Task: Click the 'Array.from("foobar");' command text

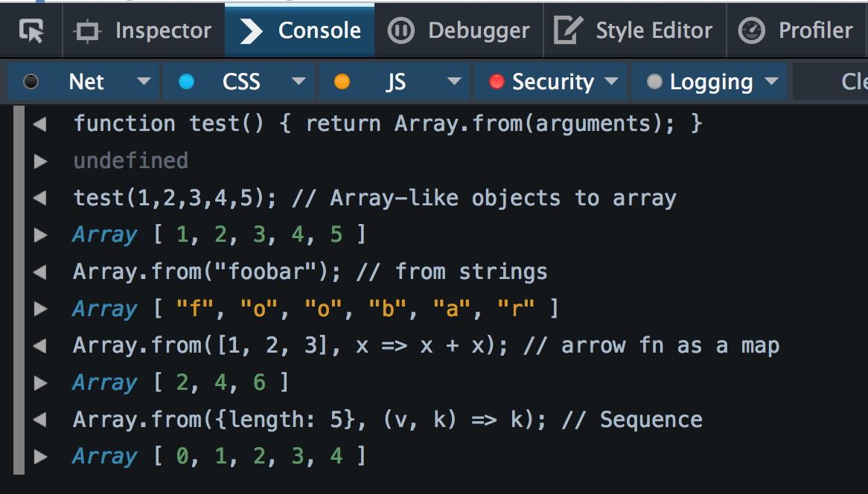Action: tap(207, 272)
